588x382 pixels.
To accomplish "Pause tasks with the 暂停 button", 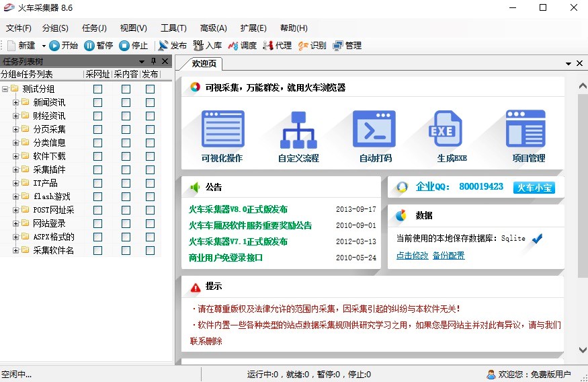I will tap(99, 46).
